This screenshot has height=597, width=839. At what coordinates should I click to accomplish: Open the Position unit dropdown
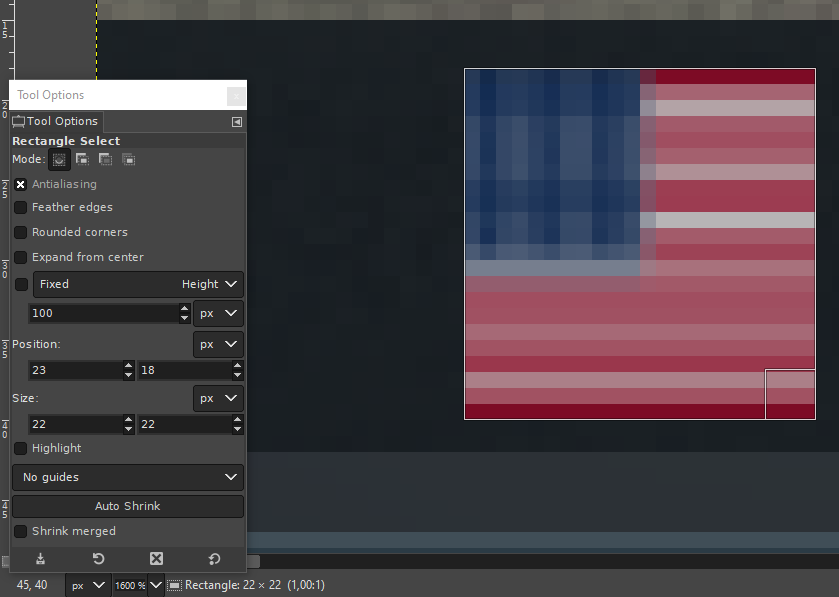(218, 345)
